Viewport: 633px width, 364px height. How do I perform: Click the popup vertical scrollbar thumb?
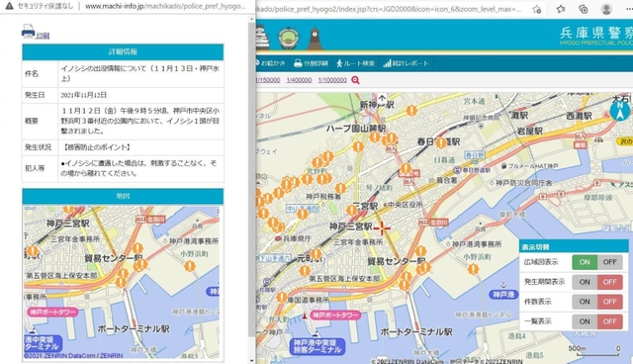(251, 180)
